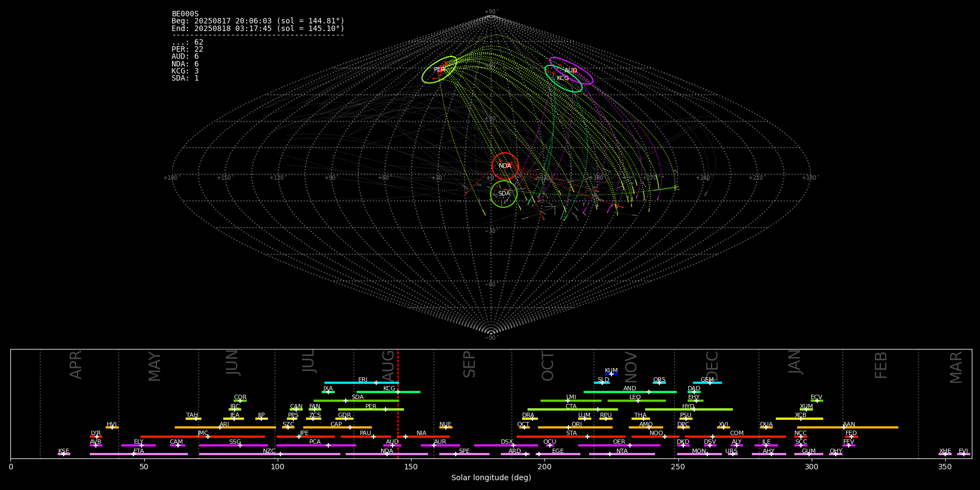
Task: Select the ETA pink bar in the timeline
Action: (139, 454)
